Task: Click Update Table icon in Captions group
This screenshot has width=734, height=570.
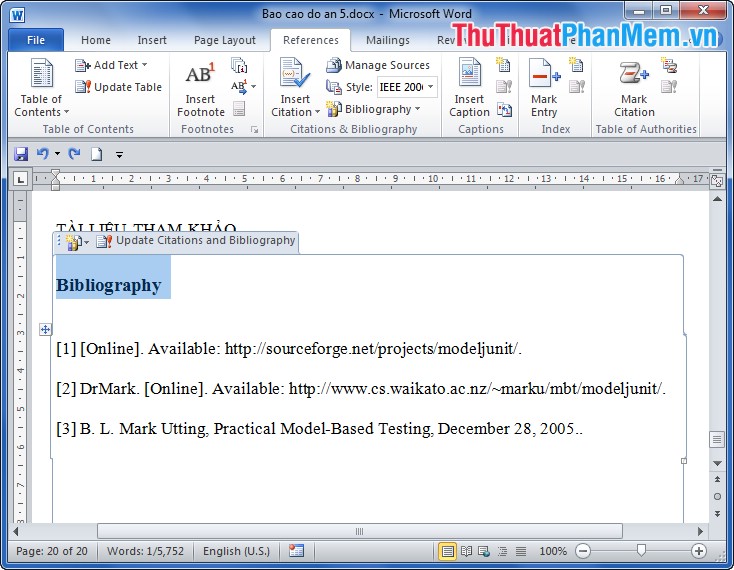Action: [x=504, y=87]
